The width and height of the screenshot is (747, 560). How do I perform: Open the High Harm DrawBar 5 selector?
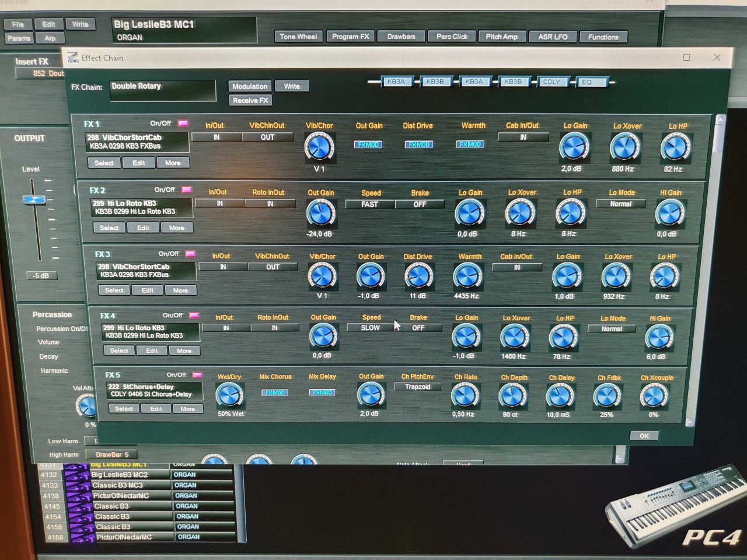pos(111,454)
